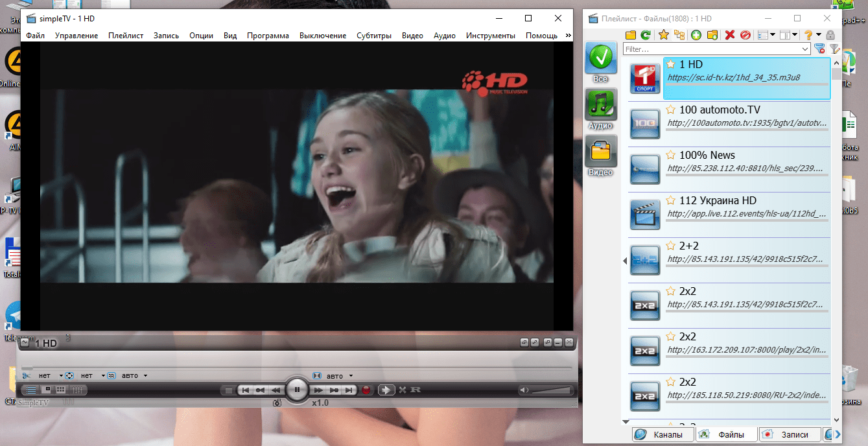
Task: Jump to next channel in control panel
Action: pos(349,390)
